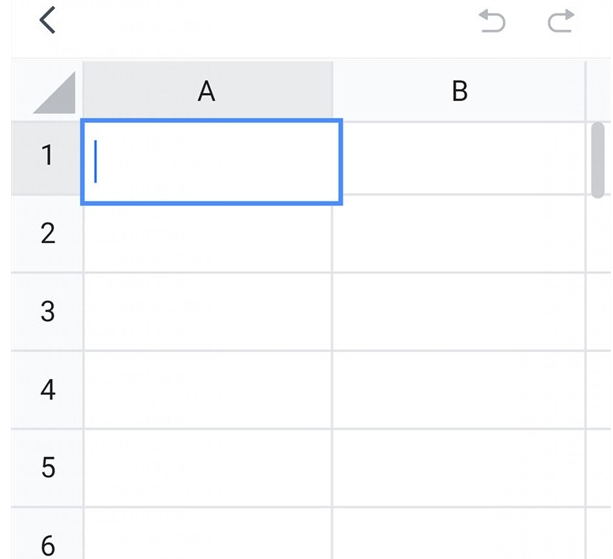Viewport: 613px width, 559px height.
Task: Click the redo arrow icon
Action: 562,21
